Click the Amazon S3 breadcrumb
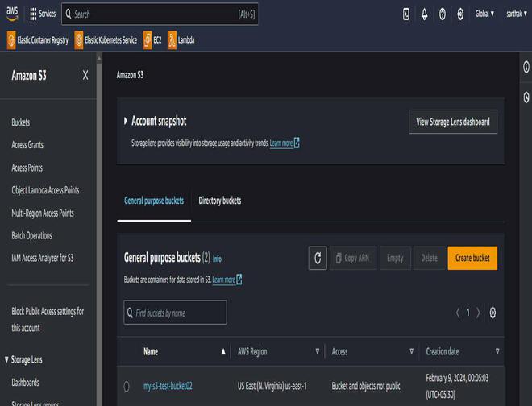The width and height of the screenshot is (532, 406). click(x=130, y=75)
